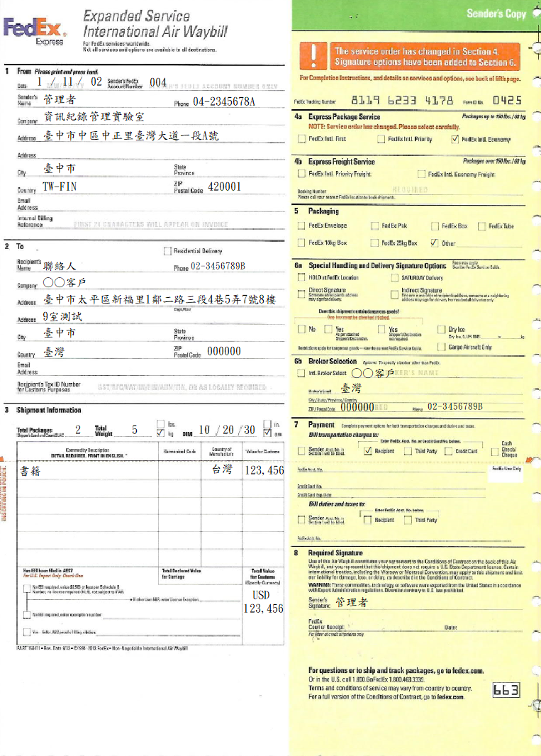Check the lbs. weight unit box

(x=160, y=424)
